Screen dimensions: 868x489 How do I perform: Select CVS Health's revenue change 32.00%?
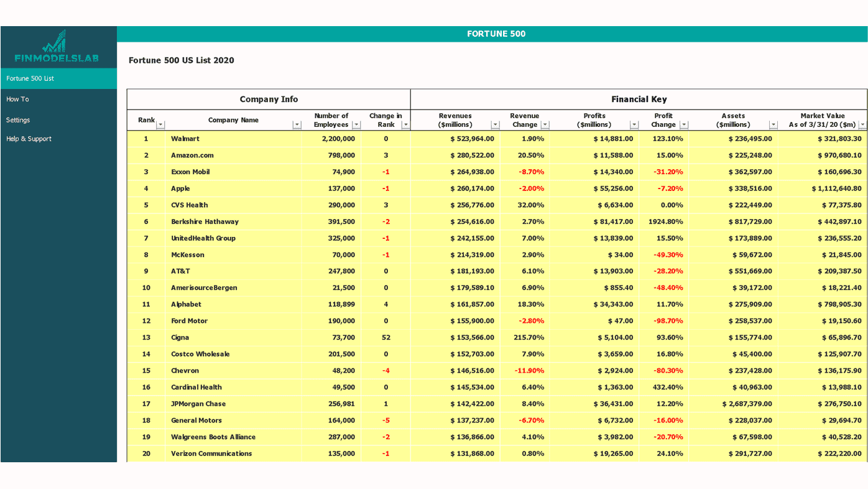[x=531, y=205]
